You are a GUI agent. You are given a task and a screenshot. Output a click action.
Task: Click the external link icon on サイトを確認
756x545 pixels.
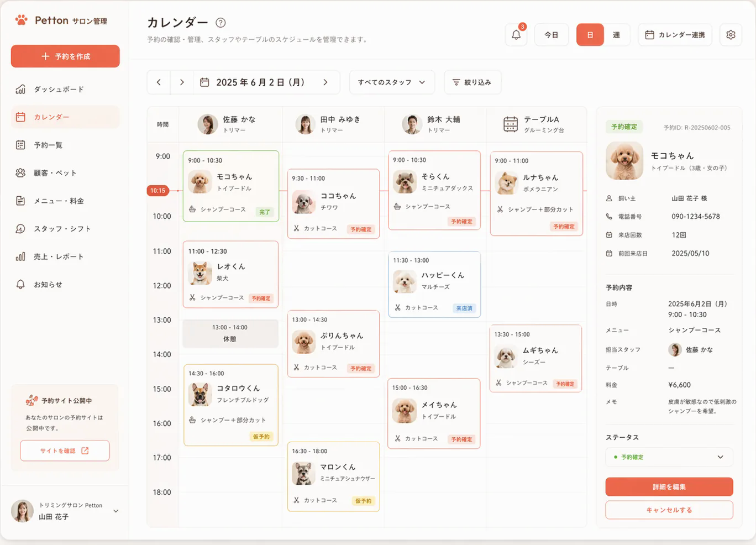click(x=85, y=450)
